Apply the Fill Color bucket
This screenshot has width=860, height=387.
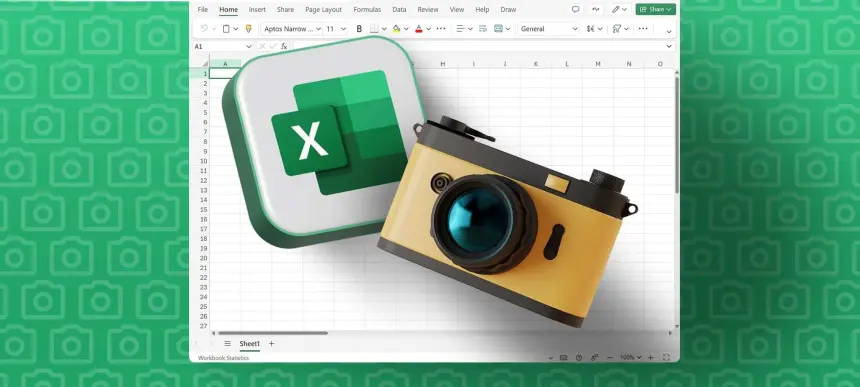(x=397, y=29)
